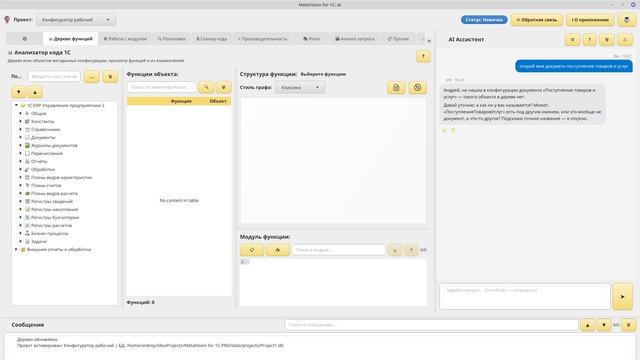Click the ellipsis button beside the tree search
Image resolution: width=640 pixels, height=360 pixels.
click(x=91, y=76)
